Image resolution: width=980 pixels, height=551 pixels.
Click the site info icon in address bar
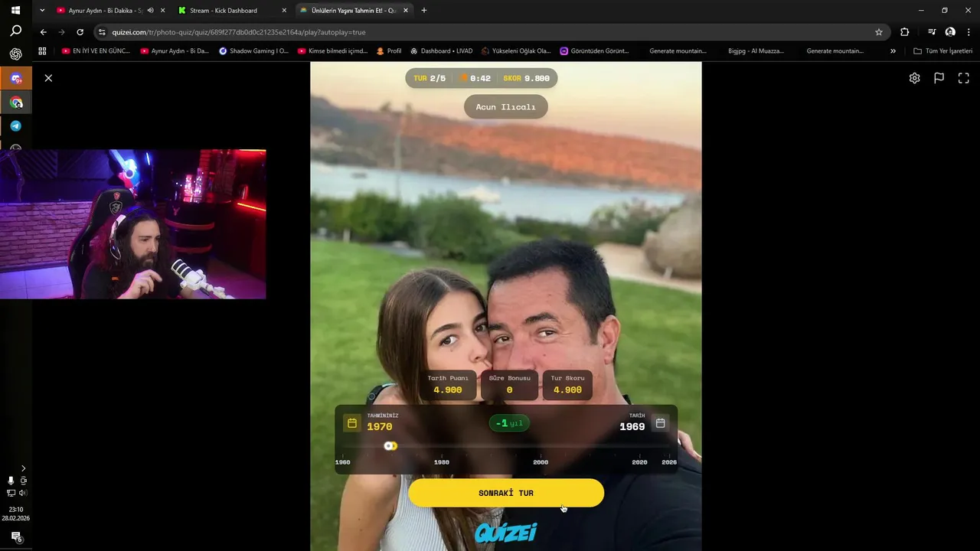pyautogui.click(x=102, y=32)
